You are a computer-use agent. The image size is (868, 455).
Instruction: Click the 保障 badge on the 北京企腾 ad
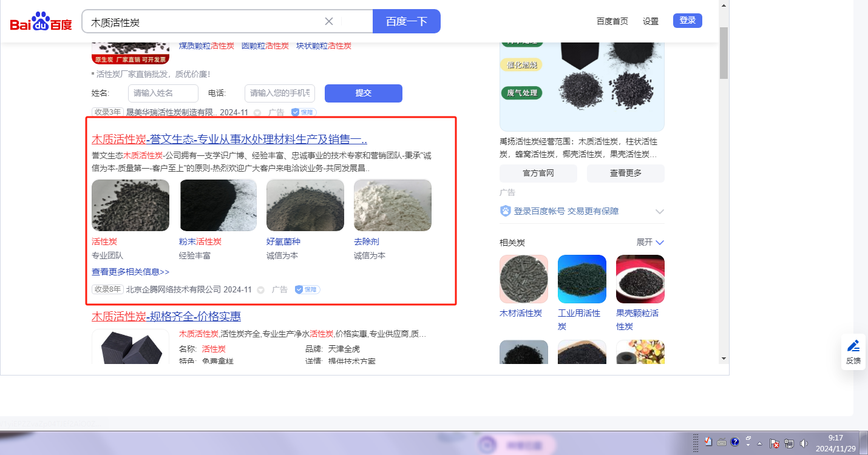click(307, 289)
